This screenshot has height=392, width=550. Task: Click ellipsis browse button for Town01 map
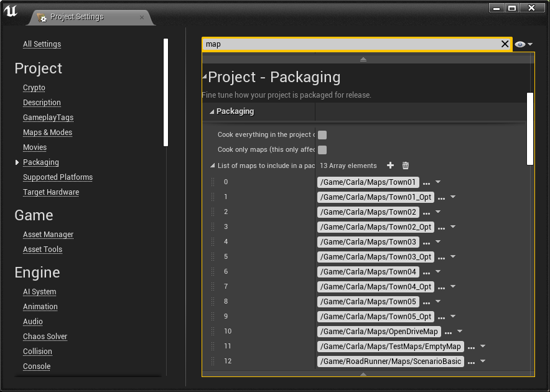click(426, 183)
